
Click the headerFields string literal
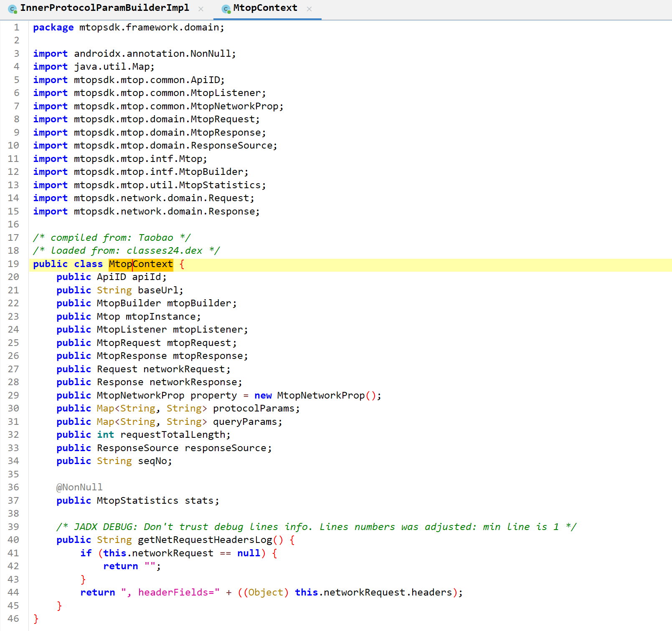point(170,593)
